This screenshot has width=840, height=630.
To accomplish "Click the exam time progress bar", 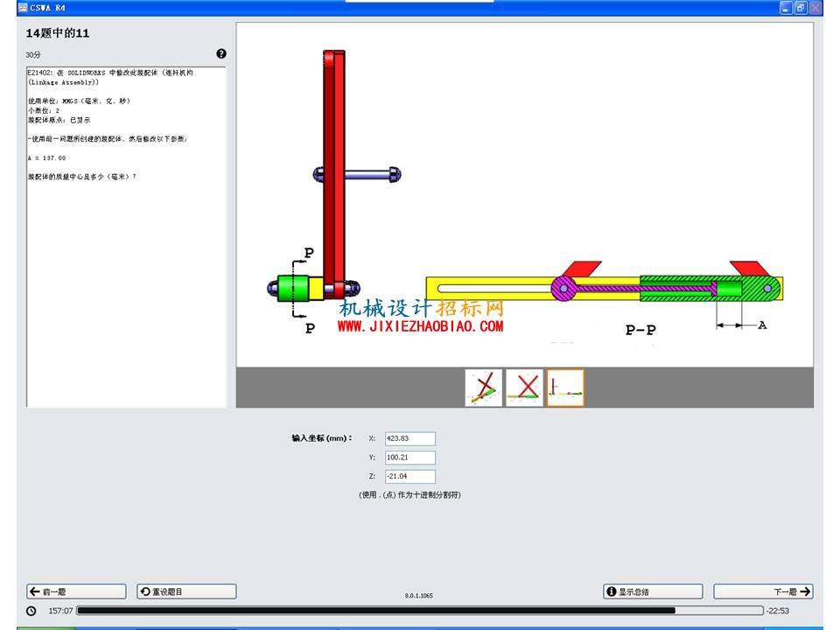I will (x=420, y=610).
